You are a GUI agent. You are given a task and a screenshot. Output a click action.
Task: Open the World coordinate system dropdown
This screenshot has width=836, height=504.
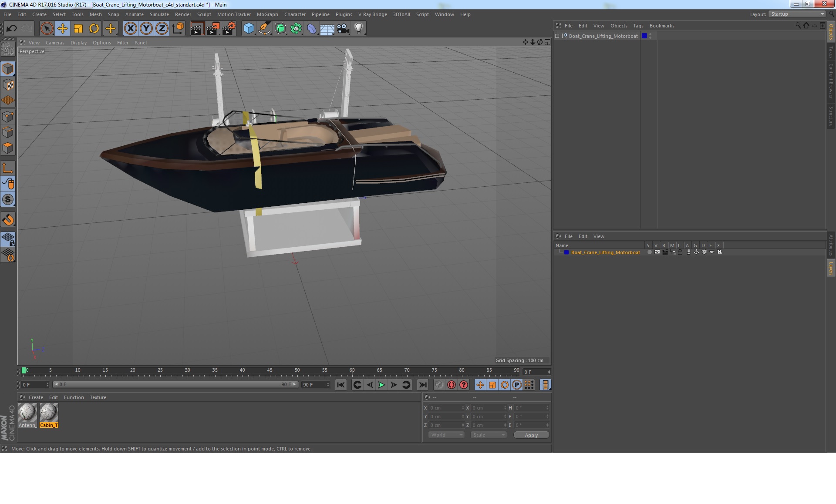tap(446, 435)
